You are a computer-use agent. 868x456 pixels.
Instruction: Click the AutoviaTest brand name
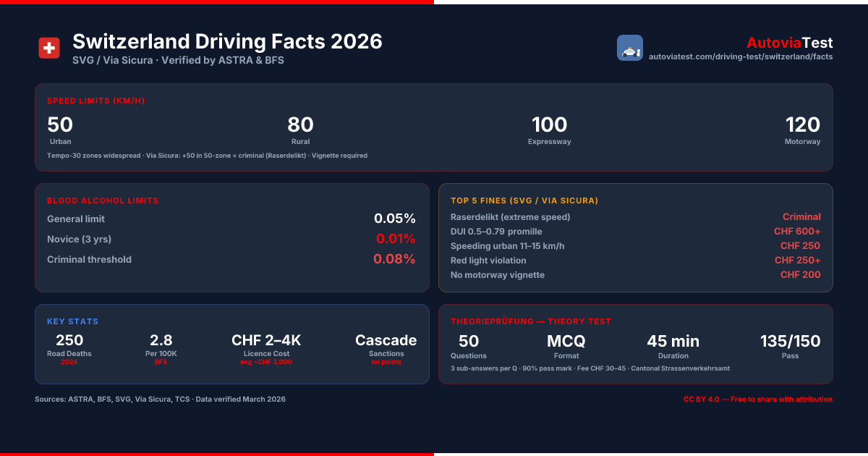(790, 43)
